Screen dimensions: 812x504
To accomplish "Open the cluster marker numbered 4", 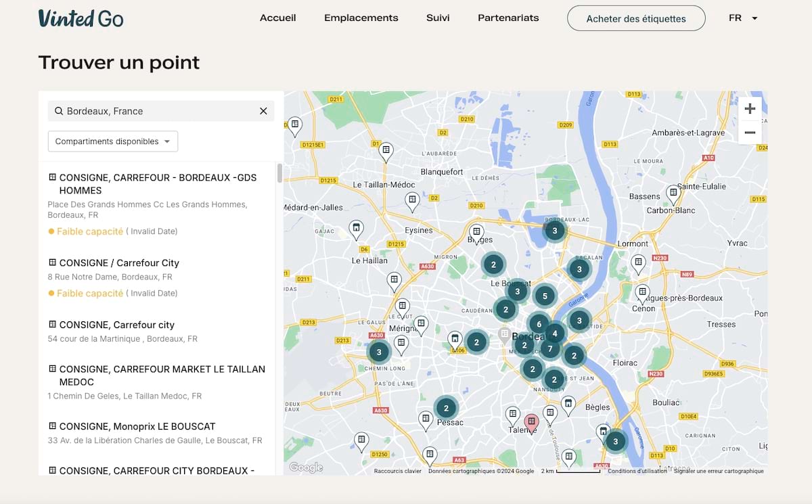I will tap(555, 333).
